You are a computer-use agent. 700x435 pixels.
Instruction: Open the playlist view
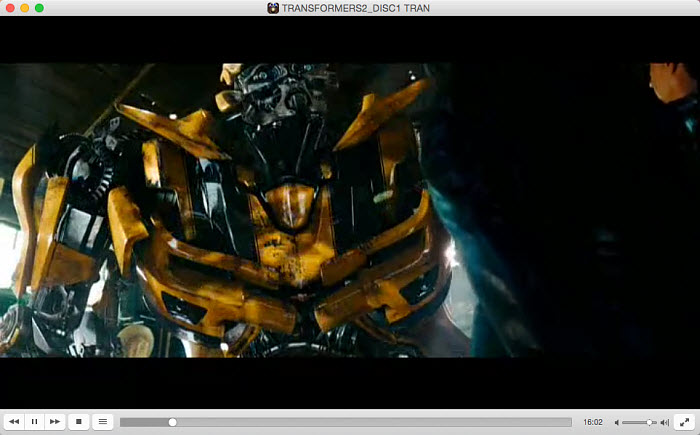pos(103,422)
